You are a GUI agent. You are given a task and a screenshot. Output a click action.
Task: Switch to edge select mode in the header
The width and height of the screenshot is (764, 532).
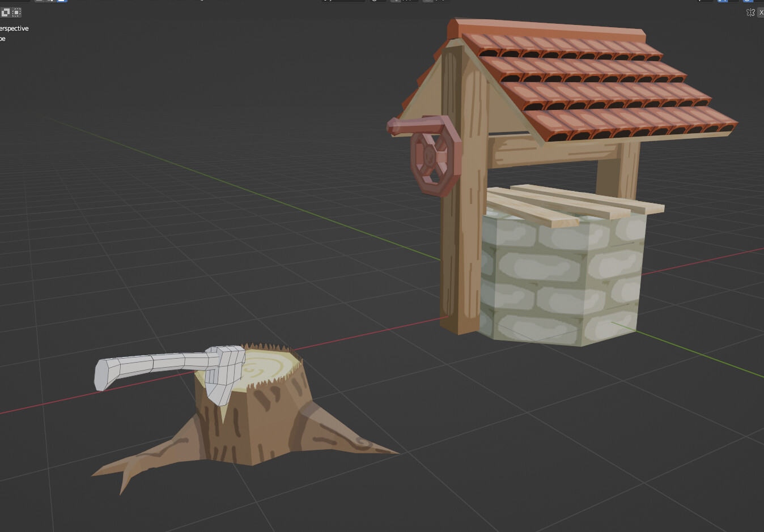(50, 2)
